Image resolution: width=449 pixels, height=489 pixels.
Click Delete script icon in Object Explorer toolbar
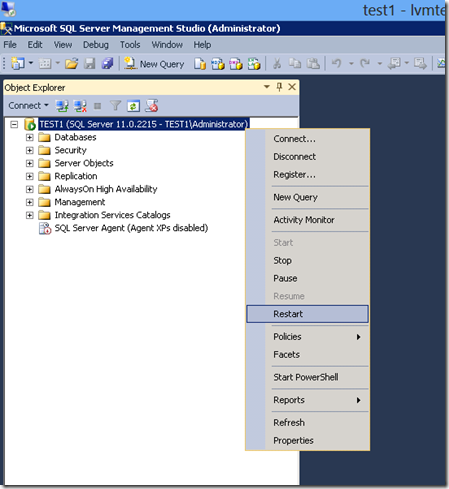[x=152, y=106]
